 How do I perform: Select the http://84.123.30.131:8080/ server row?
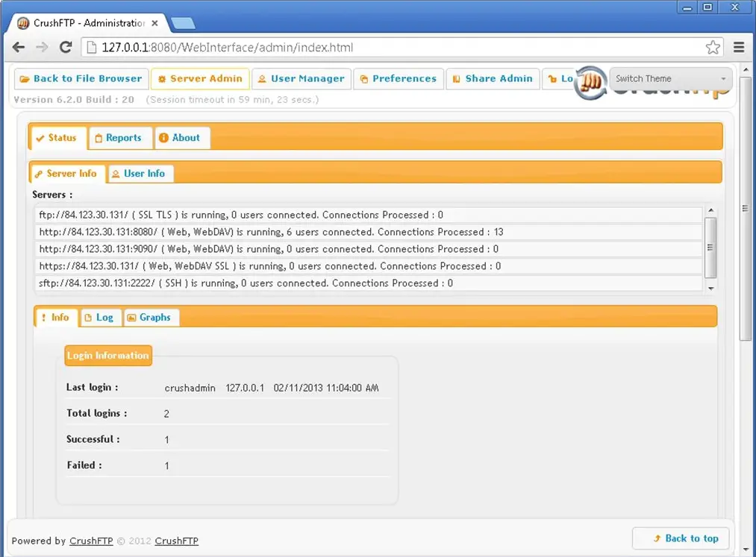click(x=369, y=232)
